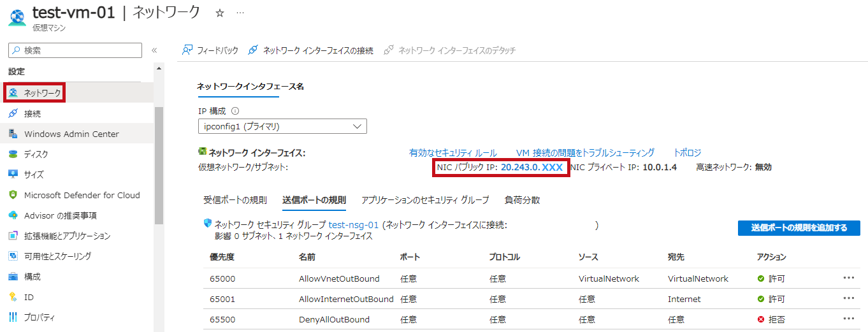Open row menu for AllowInternetOutBound rule
Viewport: 868px width, 332px height.
(x=848, y=299)
